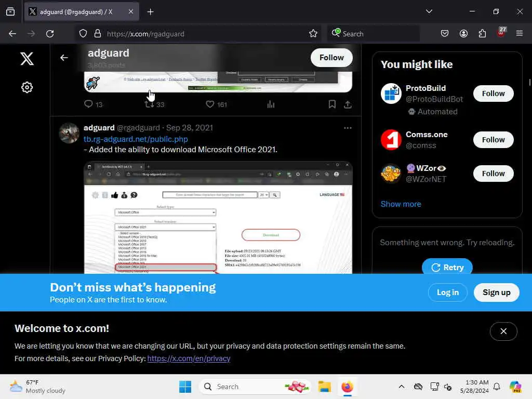Bookmark this page with star icon
The image size is (532, 399).
[313, 34]
